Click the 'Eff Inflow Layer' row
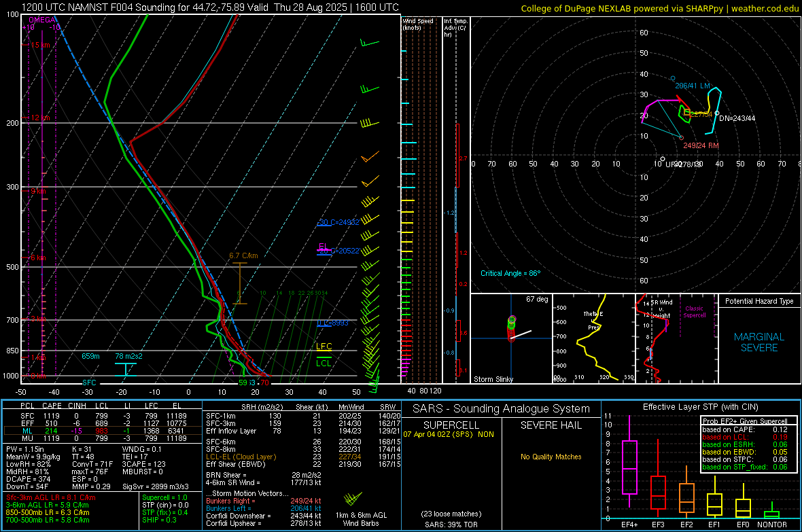 pyautogui.click(x=303, y=431)
